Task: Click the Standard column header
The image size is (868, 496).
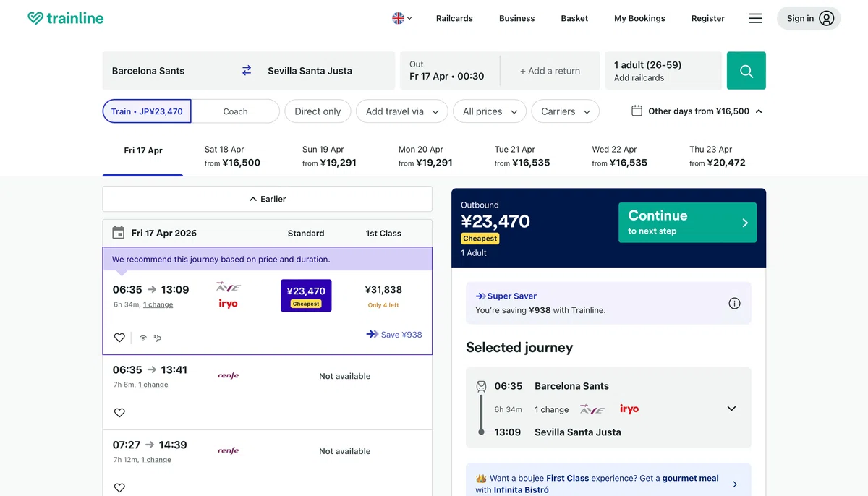Action: pos(306,233)
